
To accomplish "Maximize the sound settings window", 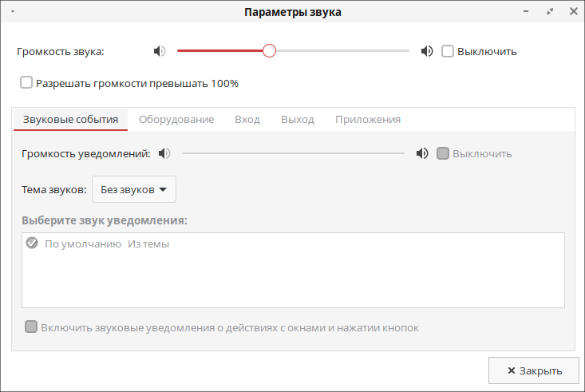I will pyautogui.click(x=550, y=11).
